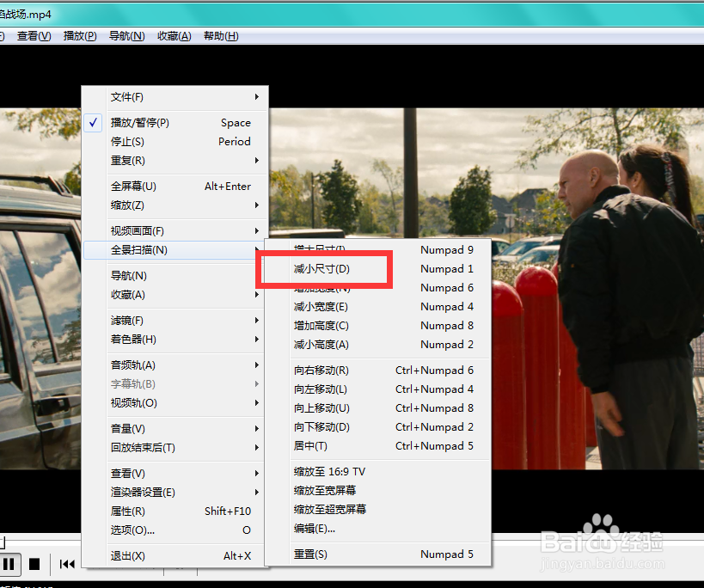Choose 停止(S) from the context menu
Screen dimensions: 704x588
pyautogui.click(x=175, y=142)
